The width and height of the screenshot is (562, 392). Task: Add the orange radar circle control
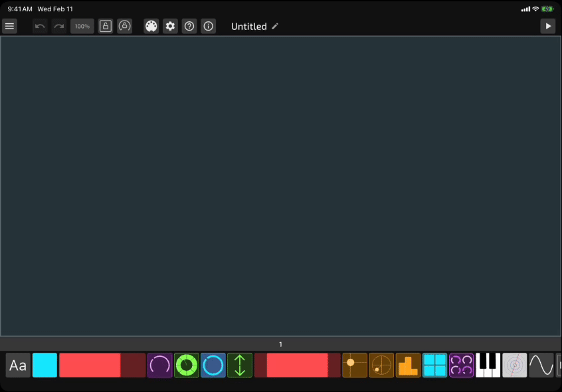[381, 365]
